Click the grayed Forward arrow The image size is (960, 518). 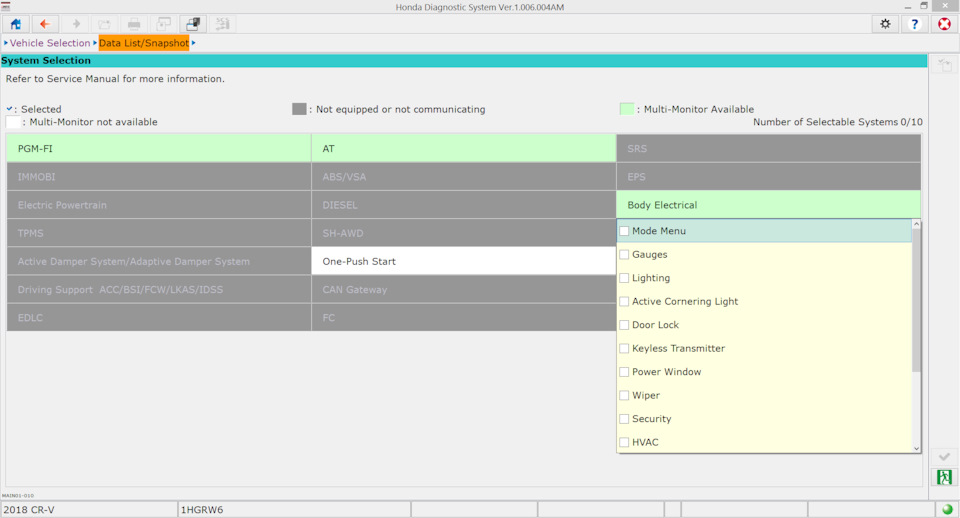pos(76,24)
